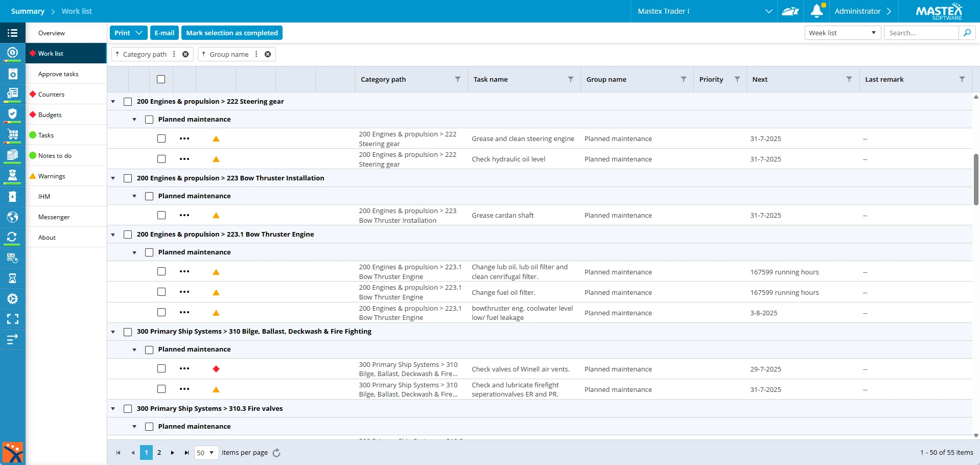Viewport: 980px width, 465px height.
Task: Remove the Group name grouping chip
Action: [x=268, y=54]
